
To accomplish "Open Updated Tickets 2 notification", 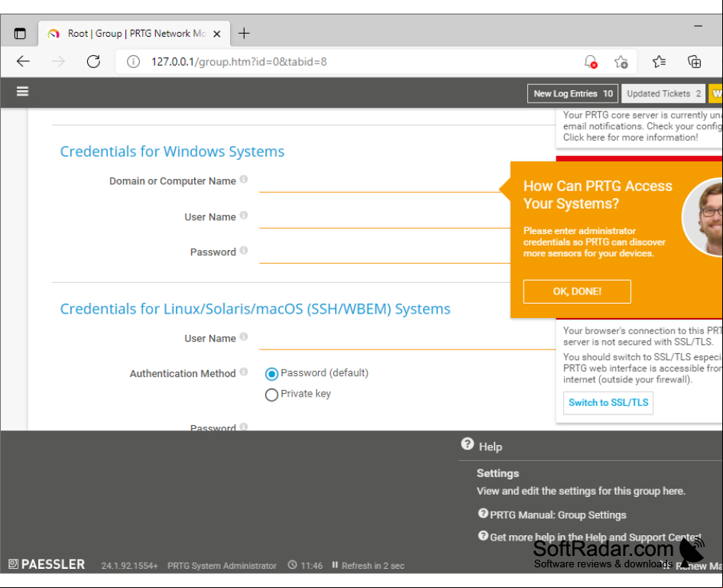I will coord(663,93).
